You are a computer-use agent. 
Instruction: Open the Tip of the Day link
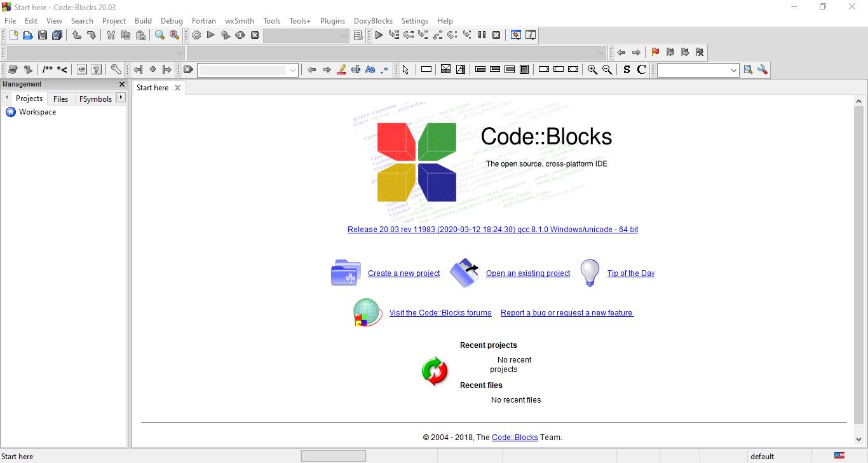pos(631,273)
